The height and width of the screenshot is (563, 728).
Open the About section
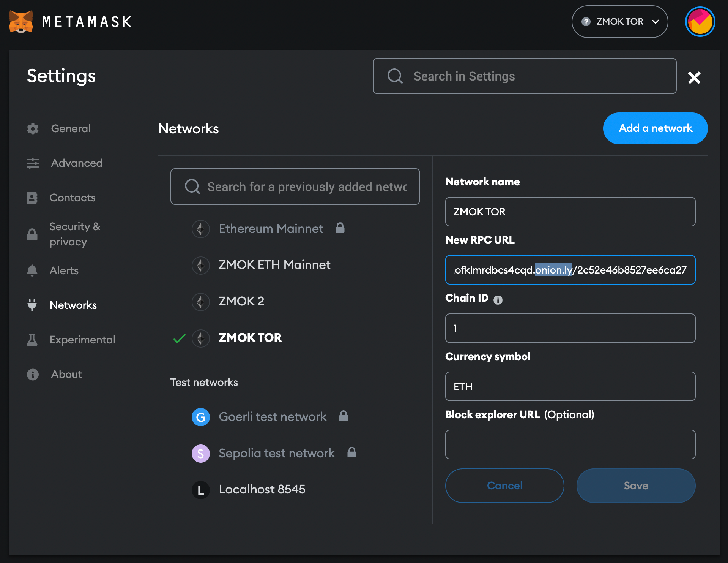[x=66, y=374]
